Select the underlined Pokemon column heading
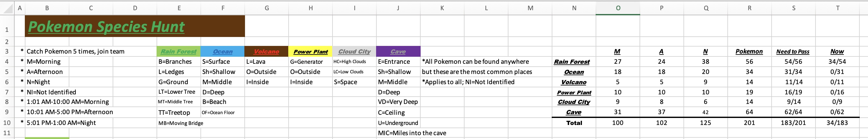Viewport: 868px width, 139px height. 749,52
